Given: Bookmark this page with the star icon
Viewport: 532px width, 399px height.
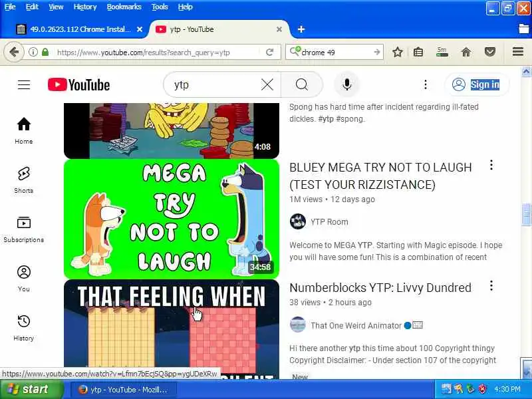Looking at the screenshot, I should pyautogui.click(x=397, y=53).
